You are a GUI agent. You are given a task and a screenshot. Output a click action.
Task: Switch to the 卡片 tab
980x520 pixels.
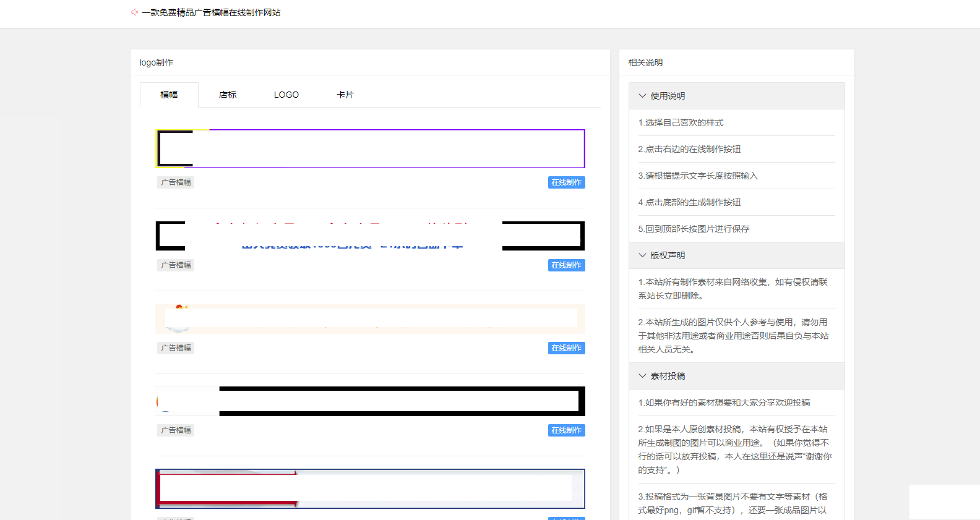click(x=345, y=95)
